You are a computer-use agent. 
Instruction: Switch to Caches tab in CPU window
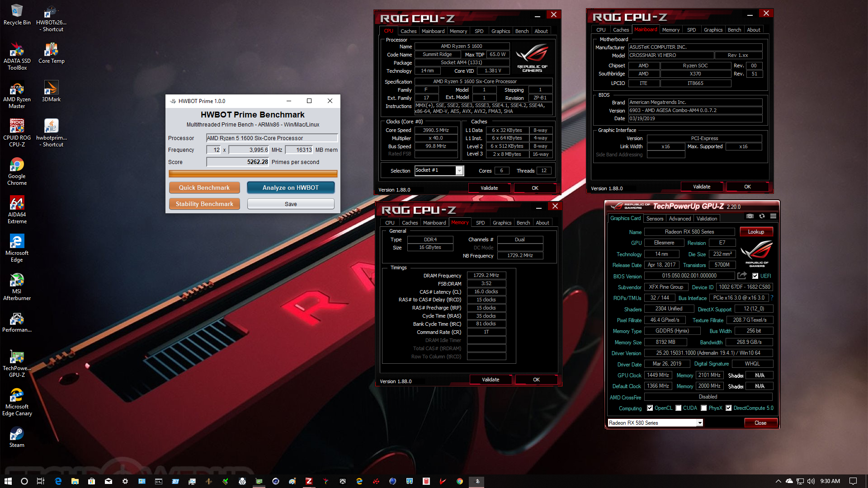coord(408,31)
